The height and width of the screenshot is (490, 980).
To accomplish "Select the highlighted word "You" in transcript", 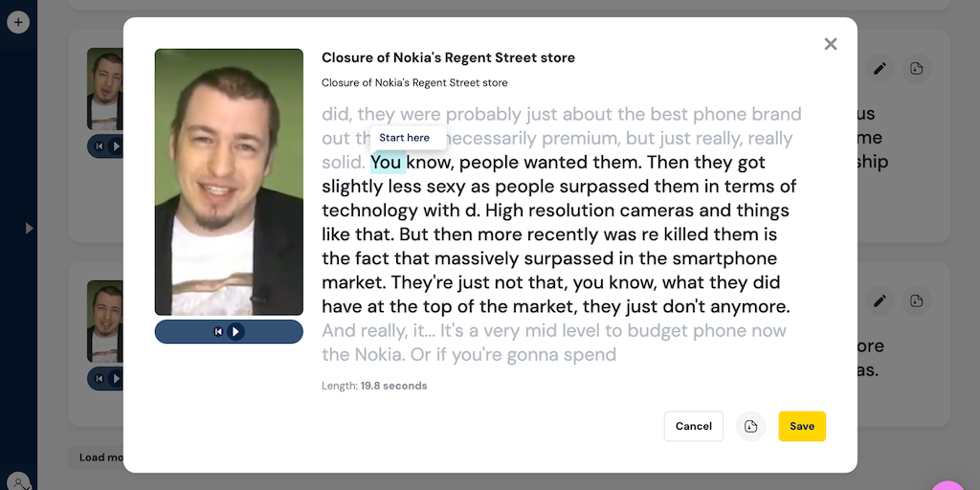I will pos(386,163).
